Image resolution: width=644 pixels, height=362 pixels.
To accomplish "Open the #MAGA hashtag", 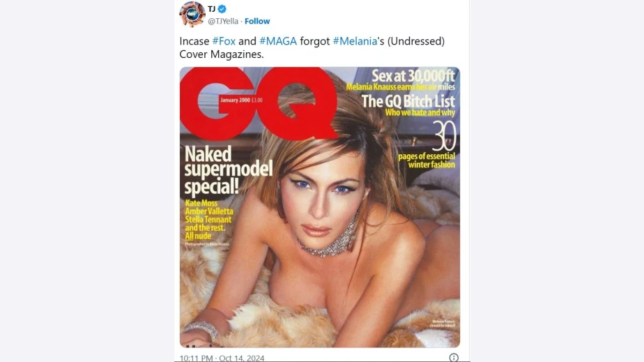I will pyautogui.click(x=278, y=41).
